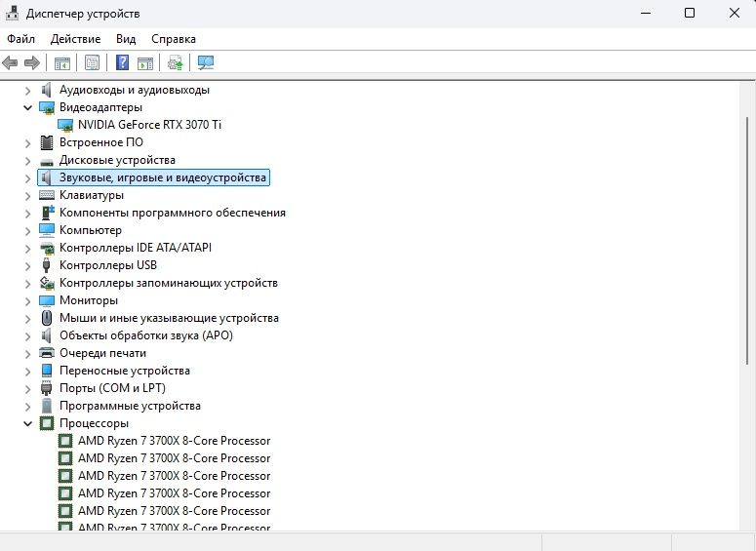Viewport: 756px width, 551px height.
Task: Expand the Компьютер node chevron
Action: tap(27, 230)
